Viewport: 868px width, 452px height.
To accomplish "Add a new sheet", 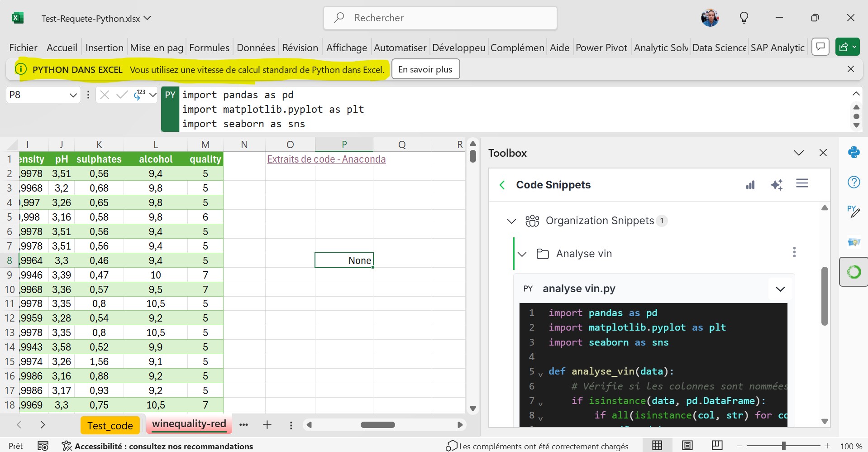I will point(267,425).
